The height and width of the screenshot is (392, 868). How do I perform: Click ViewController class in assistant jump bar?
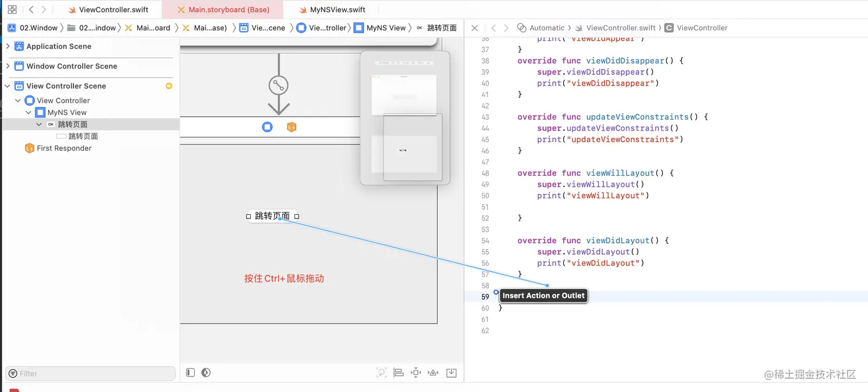[696, 28]
